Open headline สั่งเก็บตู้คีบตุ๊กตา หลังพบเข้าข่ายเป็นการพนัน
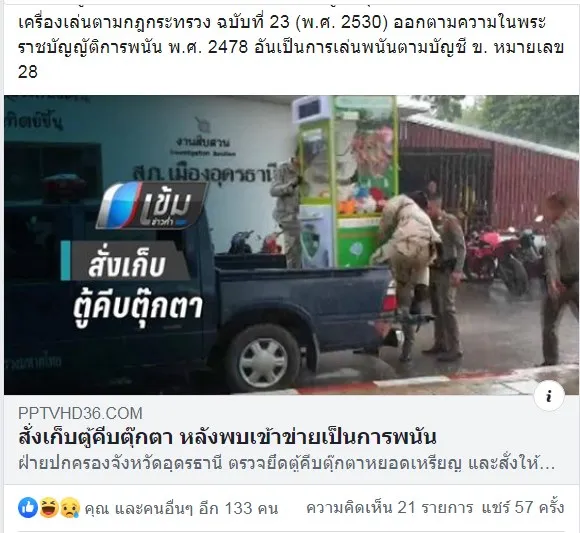580x533 pixels. [x=227, y=437]
